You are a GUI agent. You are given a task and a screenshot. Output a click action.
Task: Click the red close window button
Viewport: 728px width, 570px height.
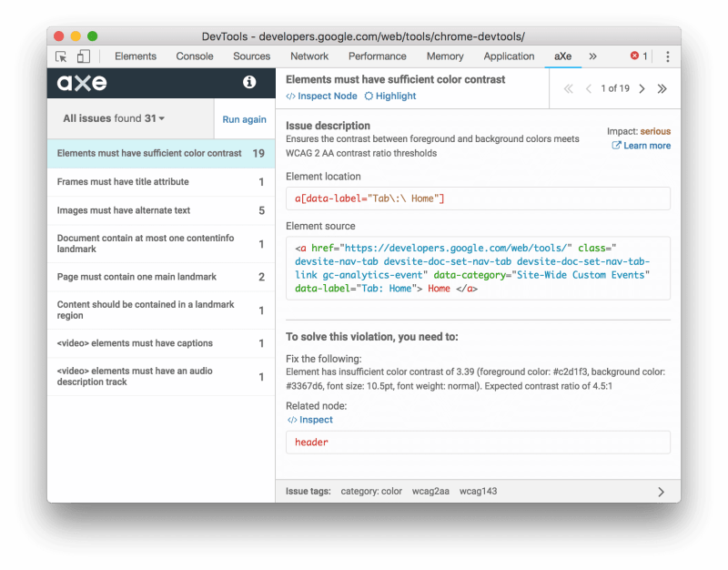(x=59, y=36)
